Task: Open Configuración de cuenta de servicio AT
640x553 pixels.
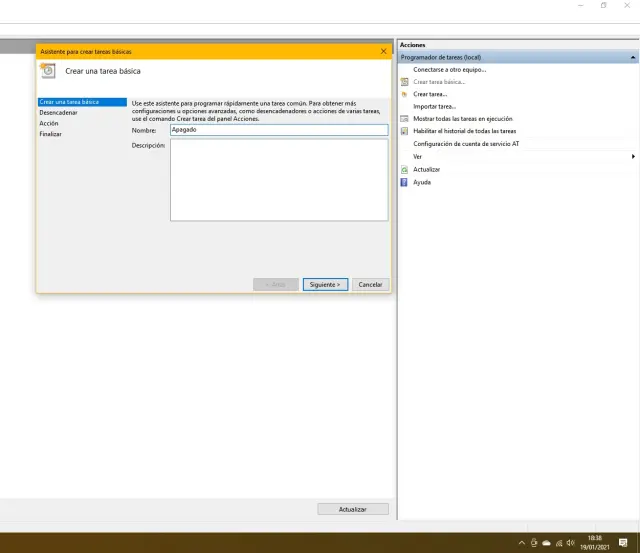Action: click(466, 144)
